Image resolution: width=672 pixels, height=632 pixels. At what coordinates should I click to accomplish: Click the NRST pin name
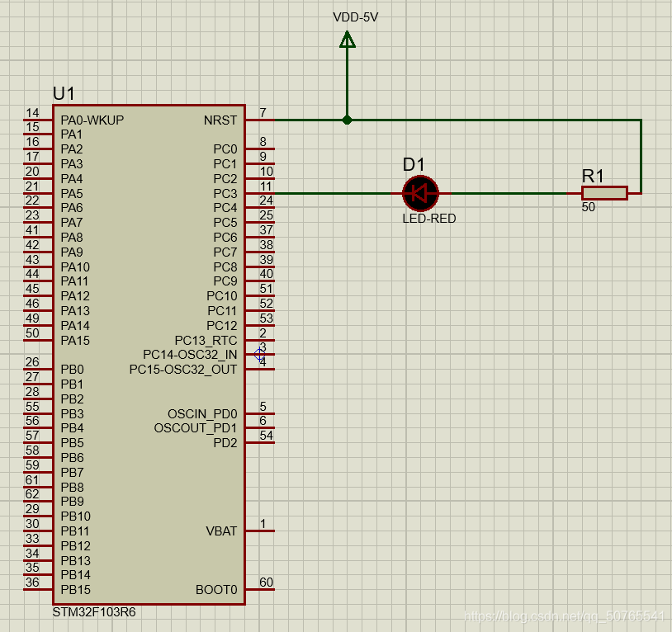220,120
